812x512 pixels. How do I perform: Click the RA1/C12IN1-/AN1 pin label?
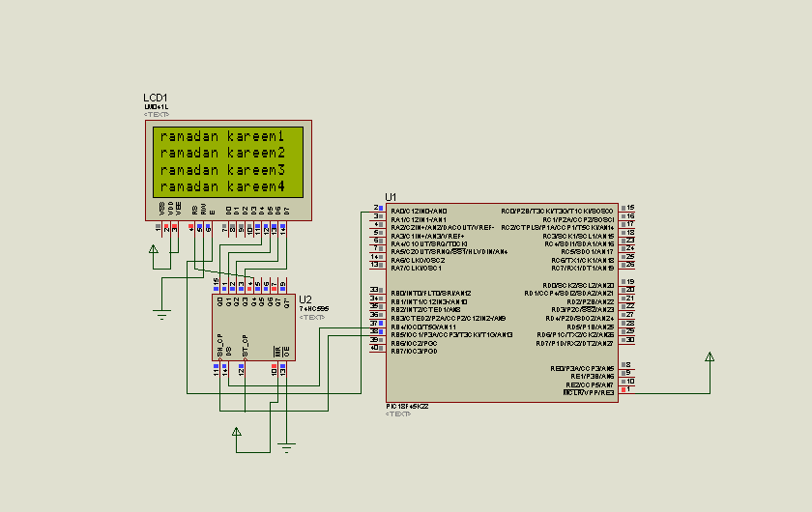point(419,219)
